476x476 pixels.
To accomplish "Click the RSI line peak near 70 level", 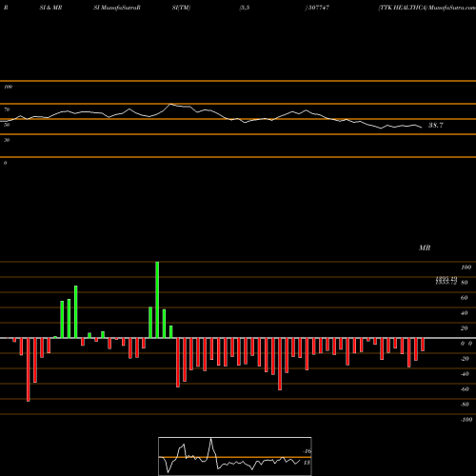I will (170, 104).
